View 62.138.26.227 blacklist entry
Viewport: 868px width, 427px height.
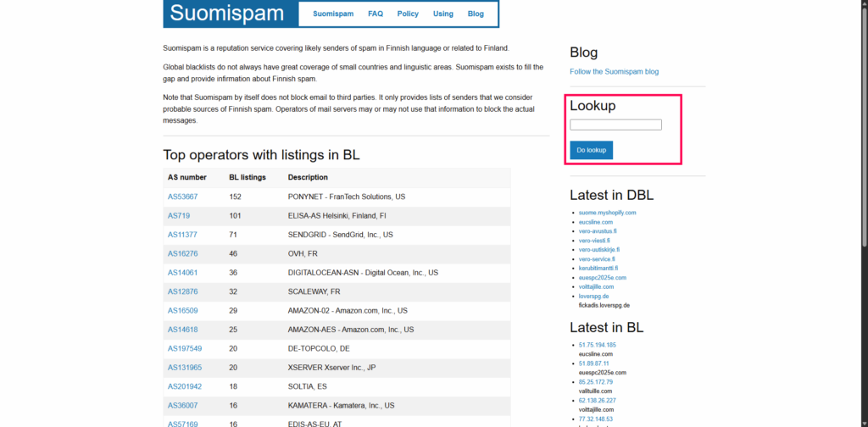597,400
